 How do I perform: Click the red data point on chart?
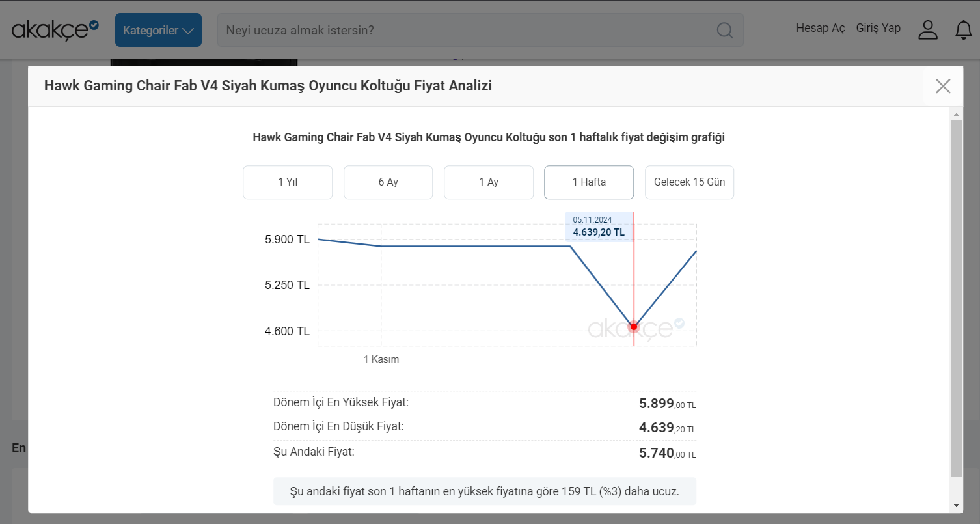click(x=634, y=327)
